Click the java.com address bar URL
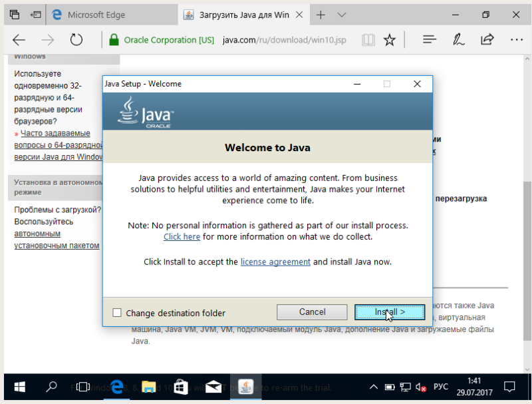This screenshot has width=532, height=404. (x=285, y=40)
